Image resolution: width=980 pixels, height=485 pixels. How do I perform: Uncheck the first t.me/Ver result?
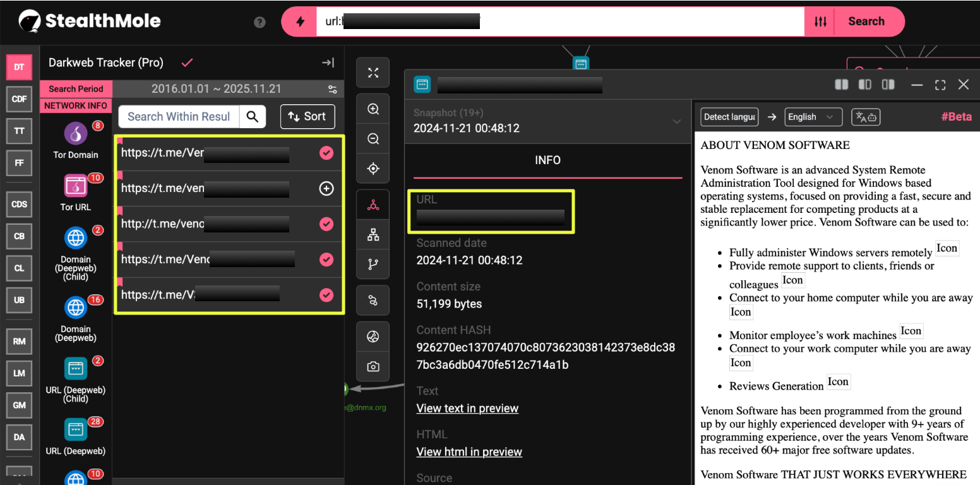[x=326, y=153]
